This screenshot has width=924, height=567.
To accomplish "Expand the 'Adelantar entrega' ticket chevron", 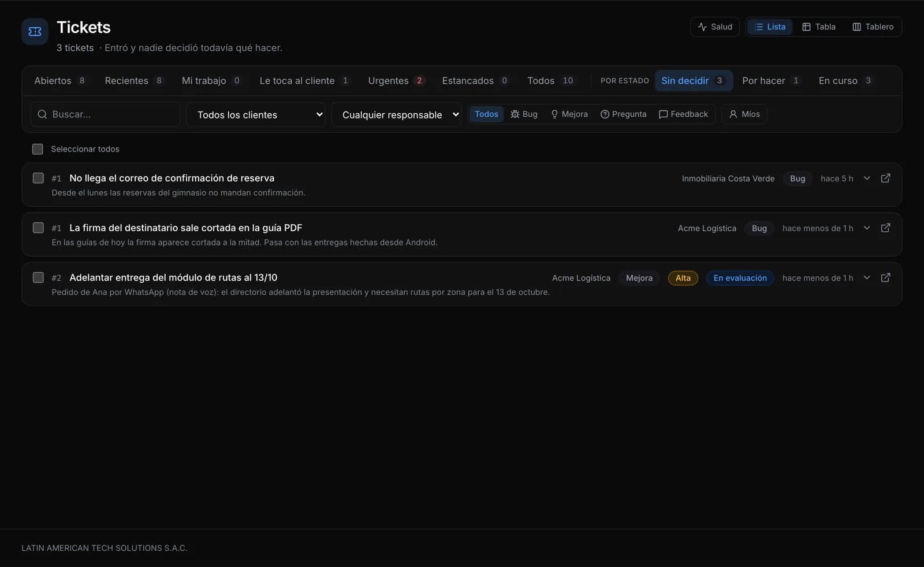I will click(867, 277).
